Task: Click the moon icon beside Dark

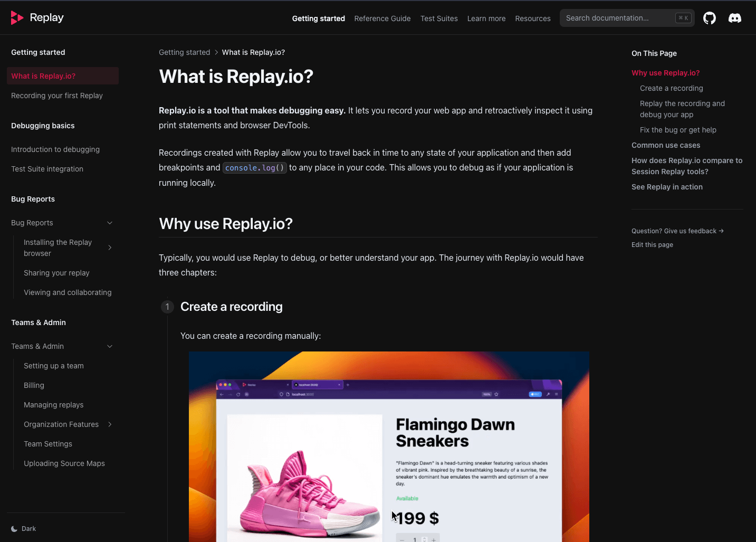Action: click(x=14, y=529)
